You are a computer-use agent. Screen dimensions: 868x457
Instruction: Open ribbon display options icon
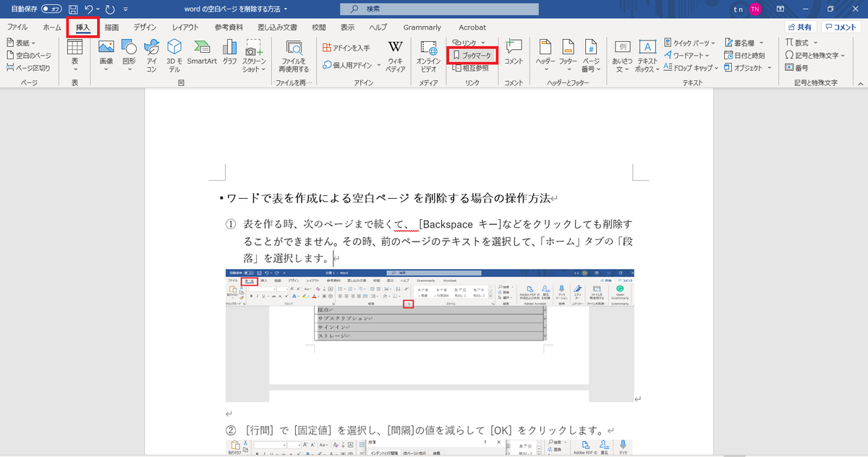click(x=780, y=9)
